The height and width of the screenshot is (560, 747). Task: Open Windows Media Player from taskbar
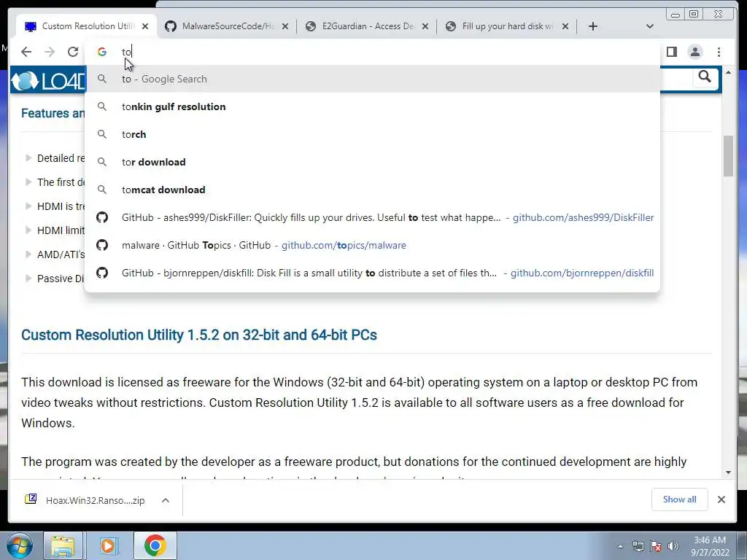click(x=109, y=545)
